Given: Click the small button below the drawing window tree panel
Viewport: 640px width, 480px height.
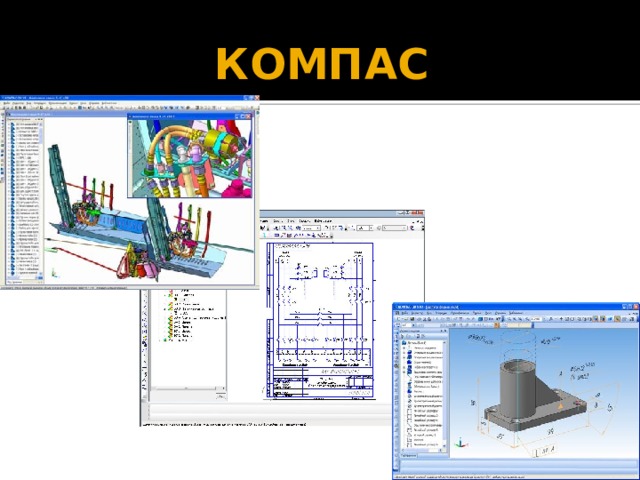Looking at the screenshot, I should pyautogui.click(x=221, y=396).
